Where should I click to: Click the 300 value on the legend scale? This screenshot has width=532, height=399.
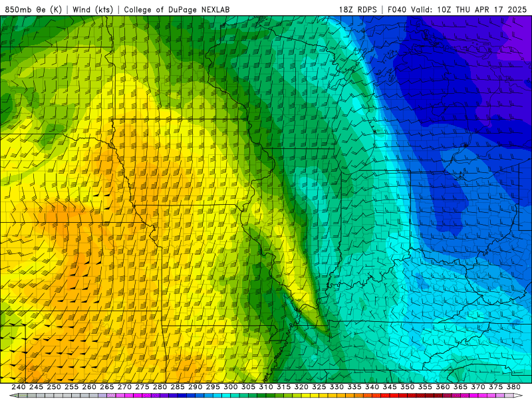[x=230, y=387]
